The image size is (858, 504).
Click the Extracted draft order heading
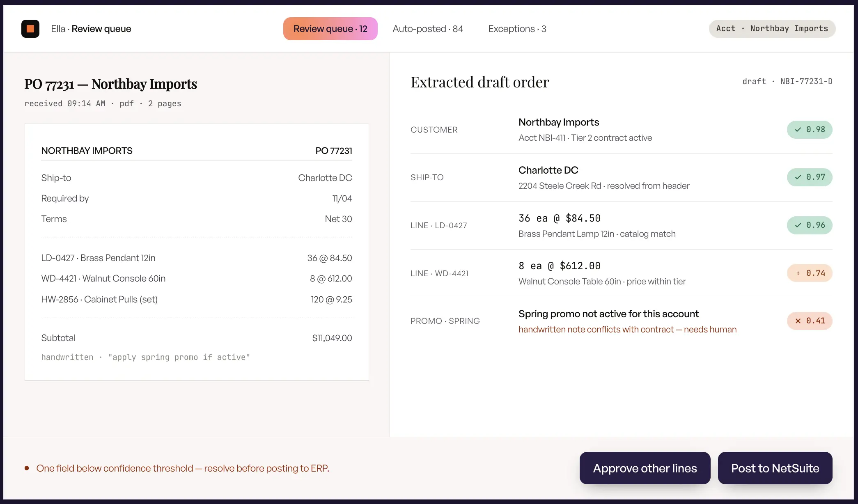point(480,82)
